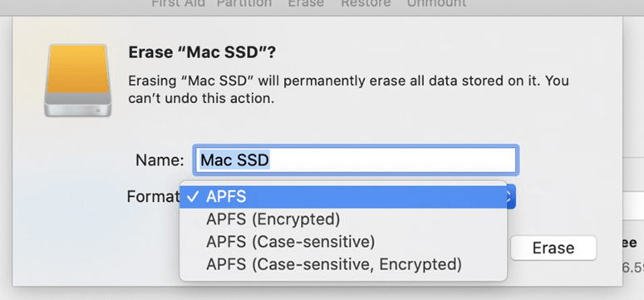Click the highlighted Mac SSD text
This screenshot has height=300, width=644.
(x=234, y=160)
